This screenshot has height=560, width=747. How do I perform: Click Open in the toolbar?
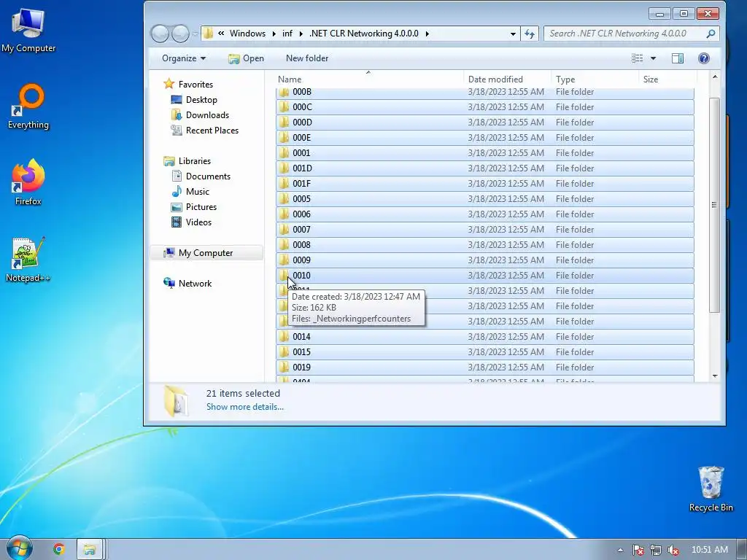(x=246, y=58)
